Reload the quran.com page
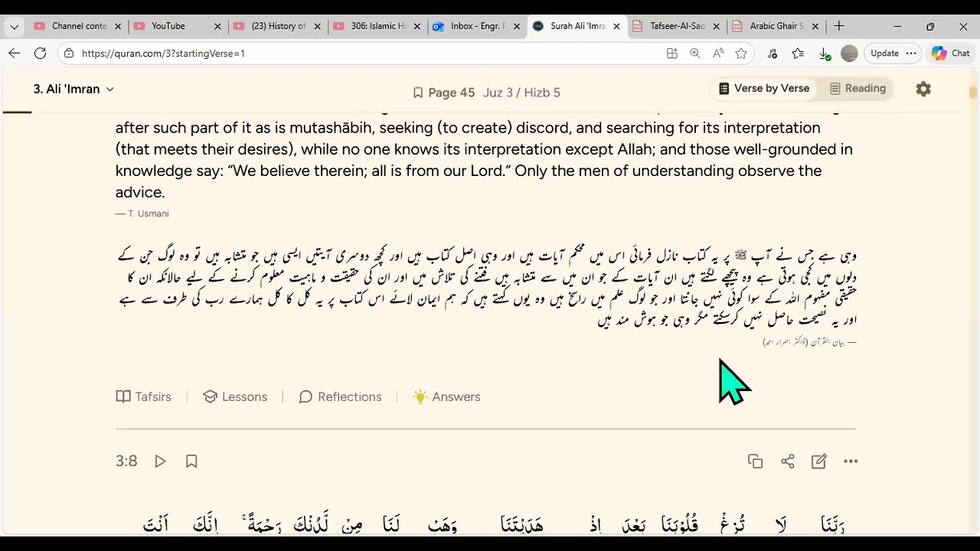 point(41,54)
